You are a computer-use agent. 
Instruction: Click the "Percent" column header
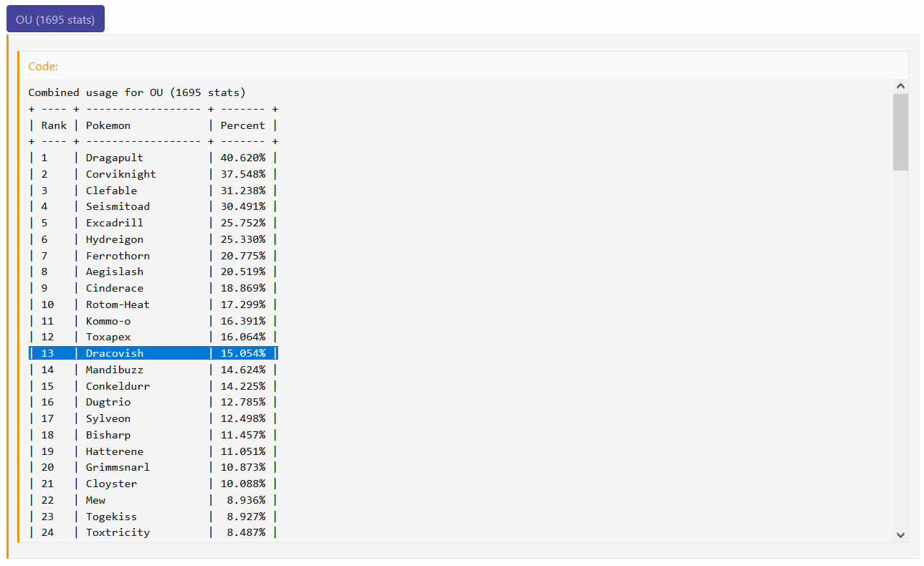[x=243, y=125]
